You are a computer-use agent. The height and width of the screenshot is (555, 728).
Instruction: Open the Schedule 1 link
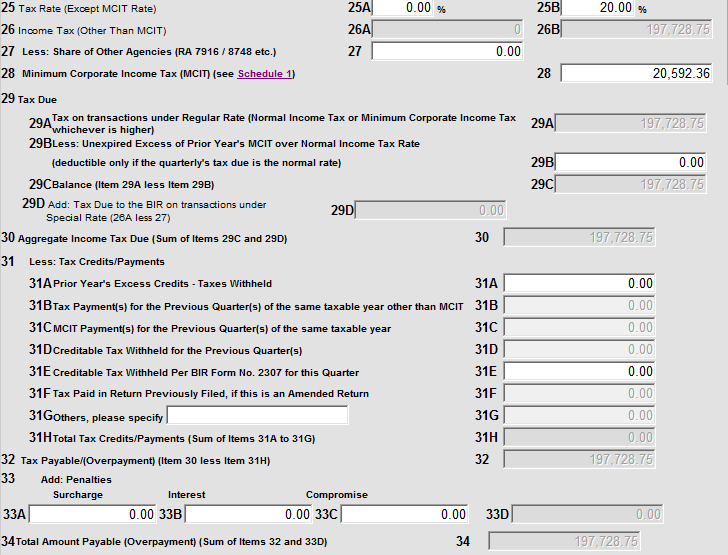pyautogui.click(x=265, y=74)
